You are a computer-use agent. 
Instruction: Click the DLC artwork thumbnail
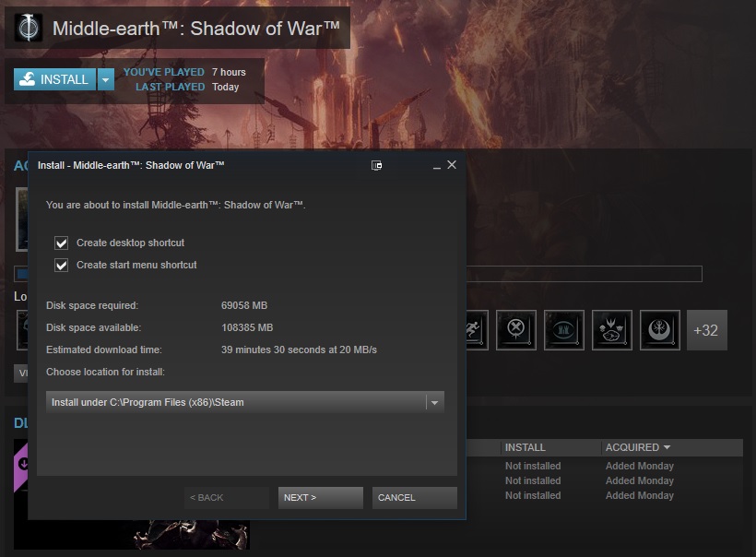[x=132, y=534]
